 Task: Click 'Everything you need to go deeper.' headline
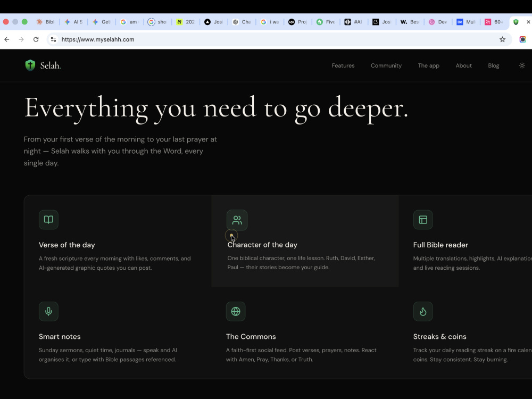216,109
